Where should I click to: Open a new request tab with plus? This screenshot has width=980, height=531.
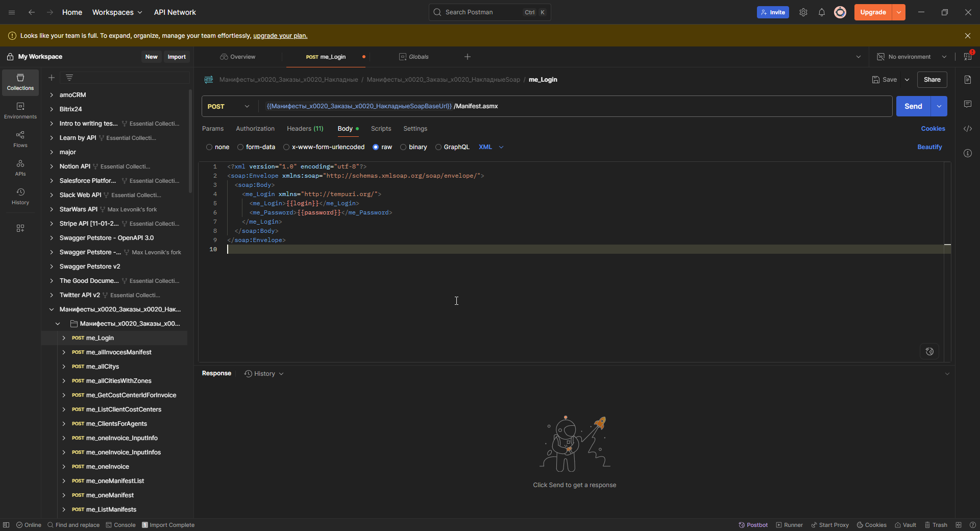click(468, 57)
